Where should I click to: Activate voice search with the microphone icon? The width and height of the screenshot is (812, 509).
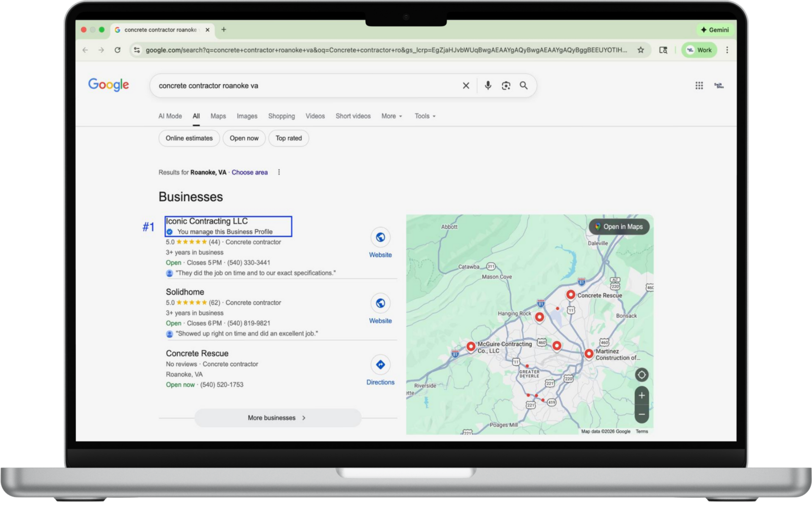pyautogui.click(x=488, y=85)
